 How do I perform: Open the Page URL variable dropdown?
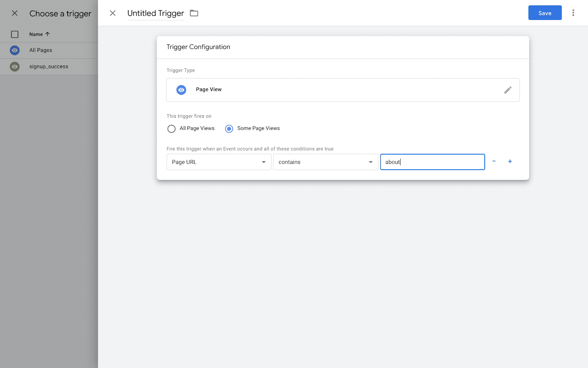coord(219,162)
